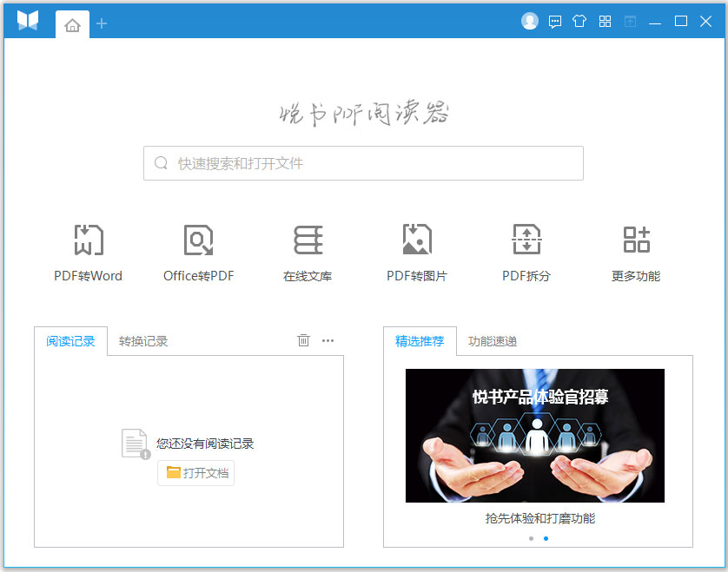The width and height of the screenshot is (728, 572).
Task: Select the home tab
Action: [x=72, y=24]
